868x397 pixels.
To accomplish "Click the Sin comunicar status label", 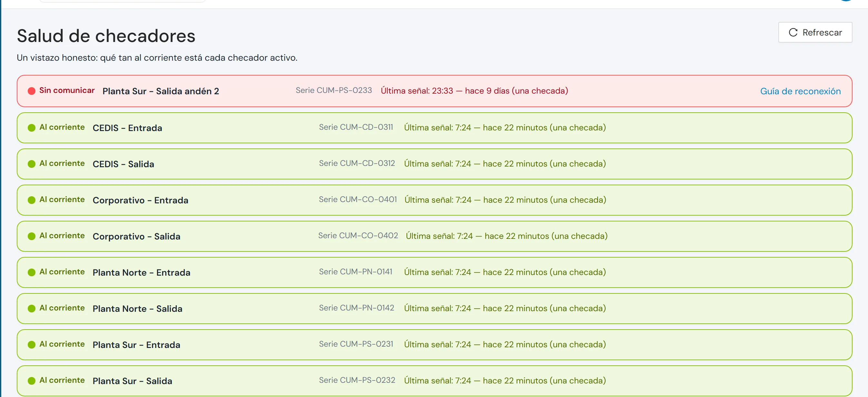I will (67, 90).
